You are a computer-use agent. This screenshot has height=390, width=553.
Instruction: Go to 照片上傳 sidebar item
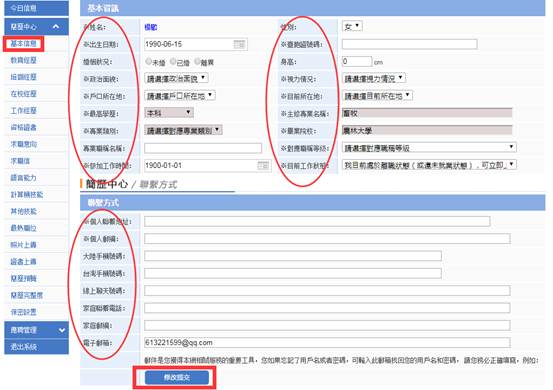coord(24,245)
